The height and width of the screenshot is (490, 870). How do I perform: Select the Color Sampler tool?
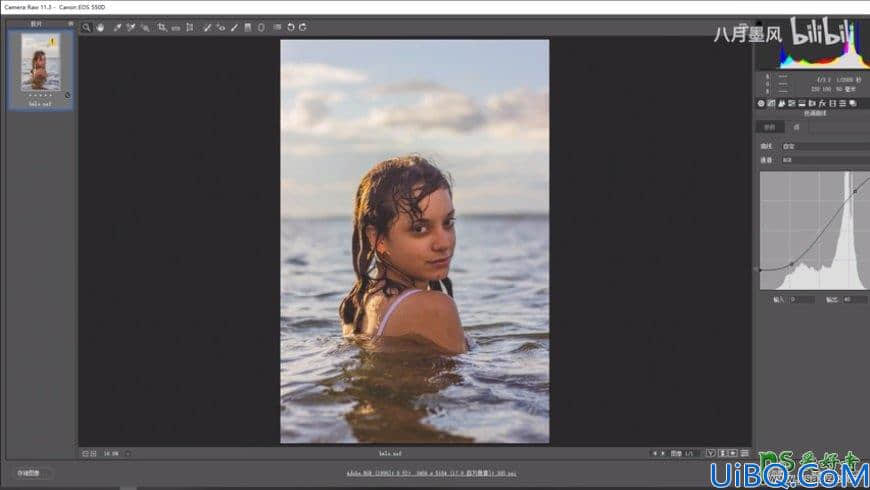(131, 27)
